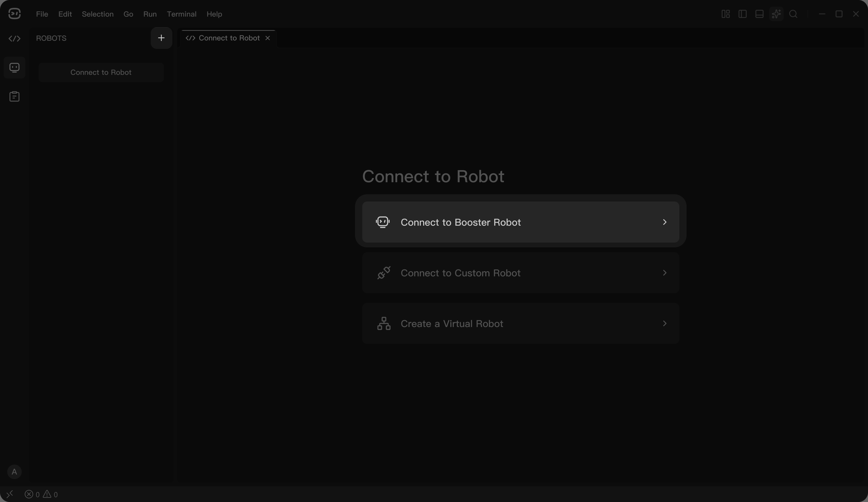Select the Connect to Robot tab
This screenshot has width=868, height=502.
click(228, 38)
